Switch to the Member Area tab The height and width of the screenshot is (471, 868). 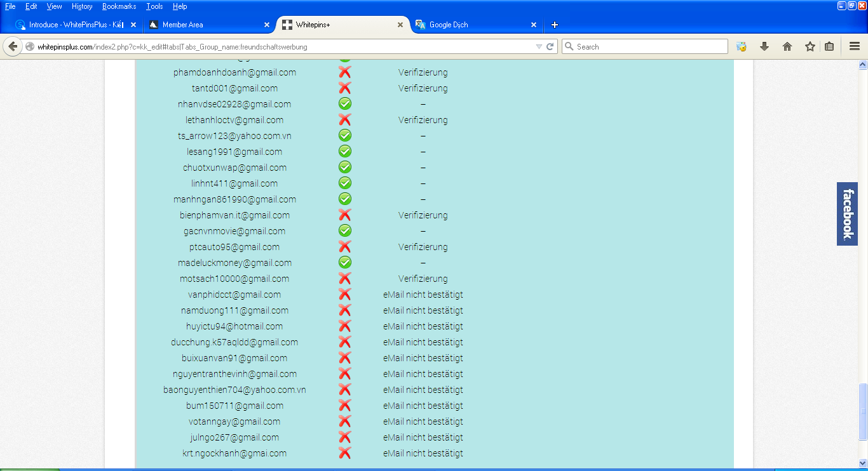[x=208, y=25]
